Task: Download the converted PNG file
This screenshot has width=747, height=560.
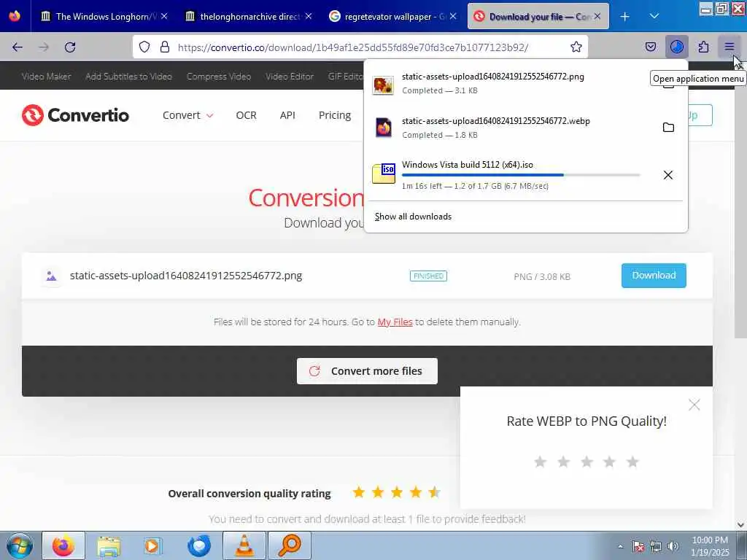Action: coord(654,275)
